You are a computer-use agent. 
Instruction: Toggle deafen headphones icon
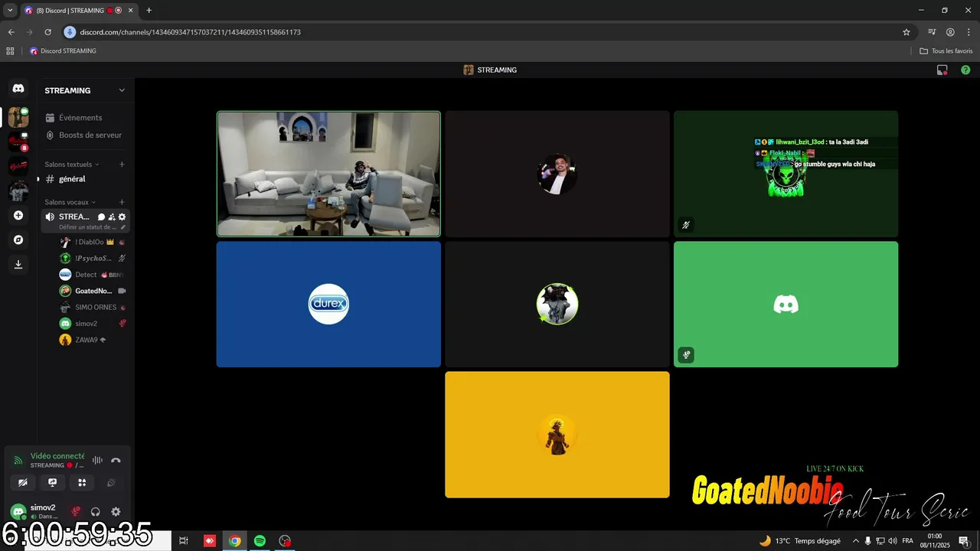96,512
